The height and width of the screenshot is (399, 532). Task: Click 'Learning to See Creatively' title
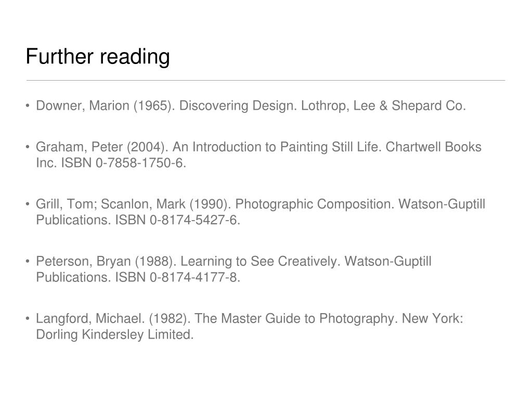point(260,262)
